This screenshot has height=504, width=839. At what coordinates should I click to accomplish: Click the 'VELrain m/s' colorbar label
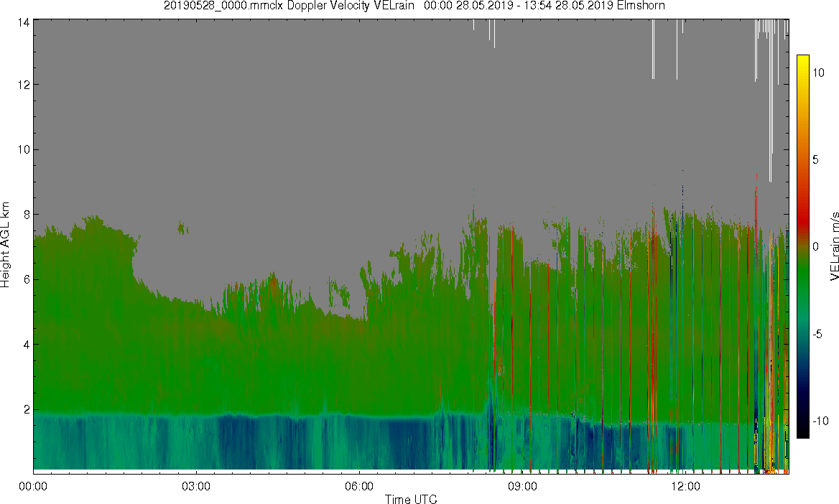(834, 246)
